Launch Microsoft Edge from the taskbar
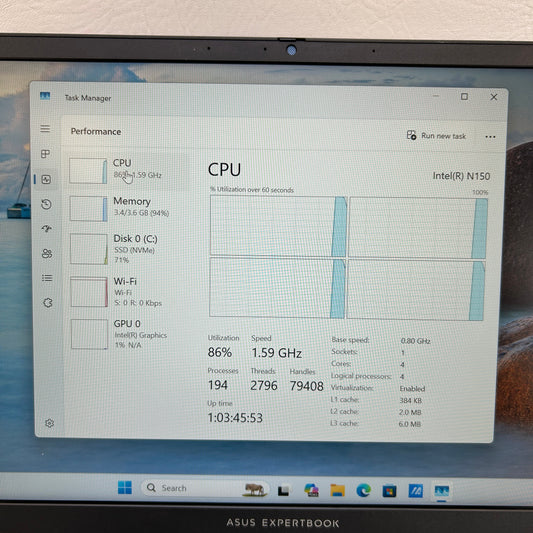 click(x=363, y=491)
